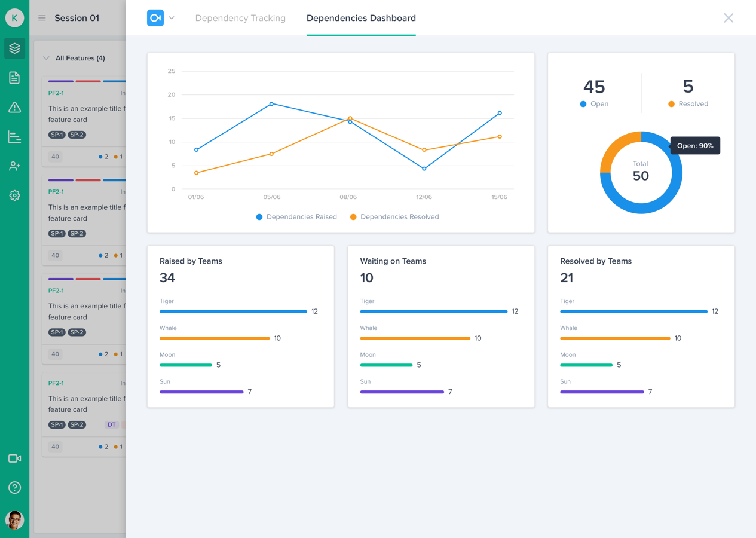The height and width of the screenshot is (538, 756).
Task: Open the layers icon in sidebar
Action: 14,48
